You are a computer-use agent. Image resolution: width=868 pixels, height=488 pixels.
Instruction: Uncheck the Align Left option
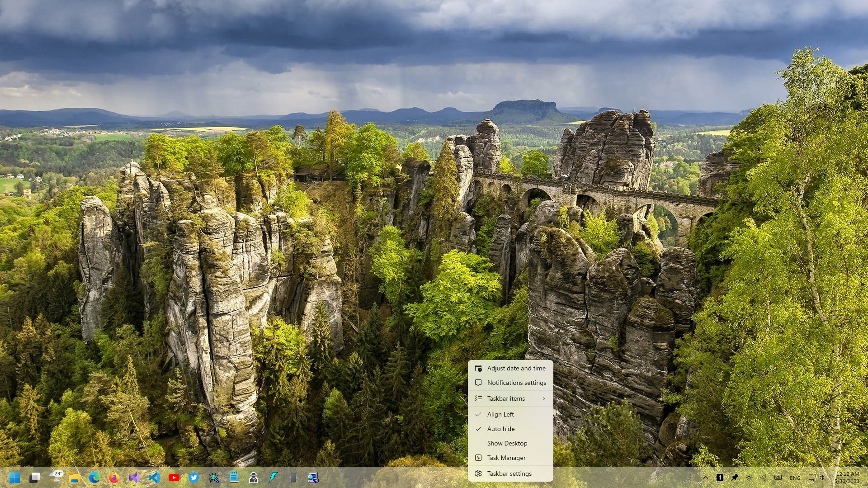point(510,415)
